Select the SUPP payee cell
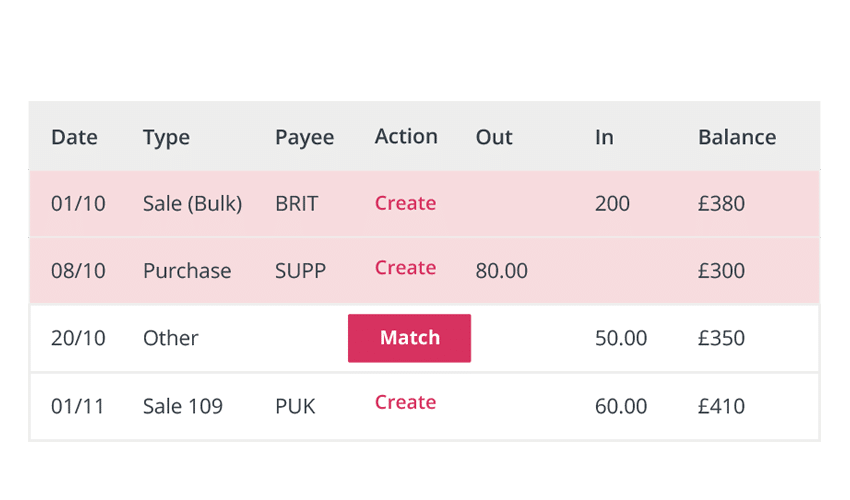 click(x=300, y=271)
